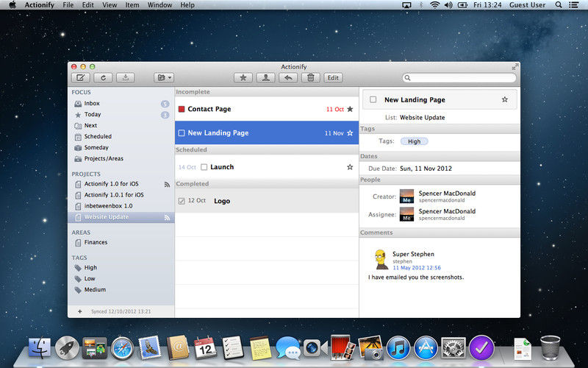Toggle fullscreen arrows at window top-right
Viewport: 588px width, 368px height.
(515, 67)
